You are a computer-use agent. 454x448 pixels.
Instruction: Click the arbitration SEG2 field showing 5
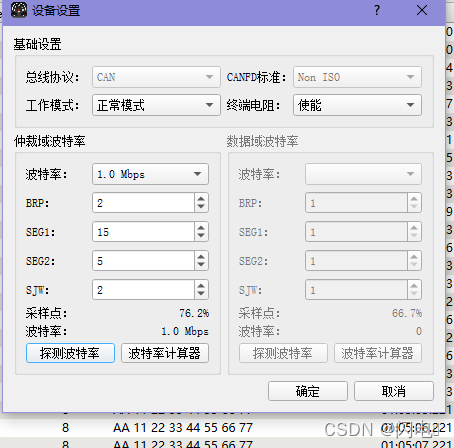click(143, 261)
